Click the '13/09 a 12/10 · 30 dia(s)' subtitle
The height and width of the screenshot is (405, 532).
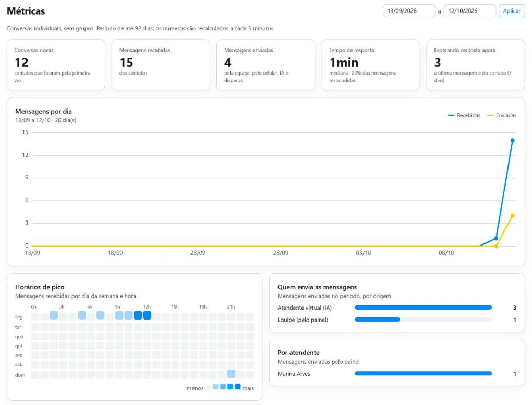[46, 120]
